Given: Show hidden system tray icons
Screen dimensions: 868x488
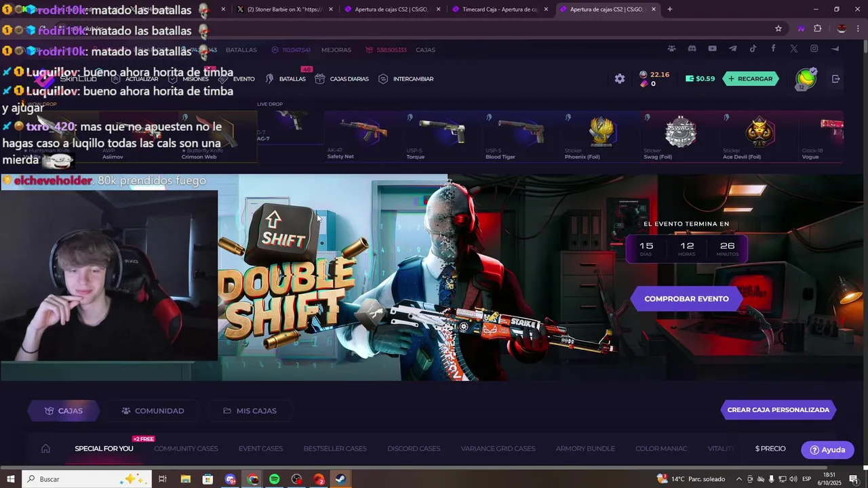Looking at the screenshot, I should 739,479.
